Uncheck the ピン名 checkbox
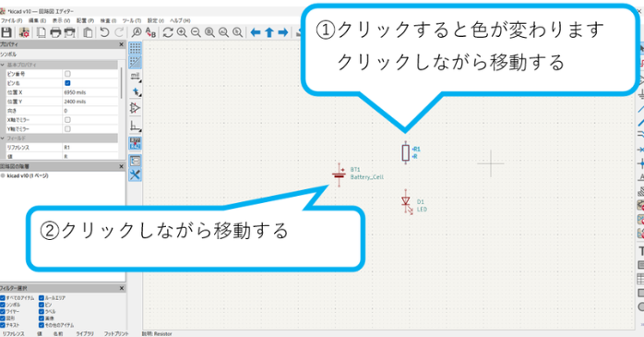644x337 pixels. (x=67, y=83)
